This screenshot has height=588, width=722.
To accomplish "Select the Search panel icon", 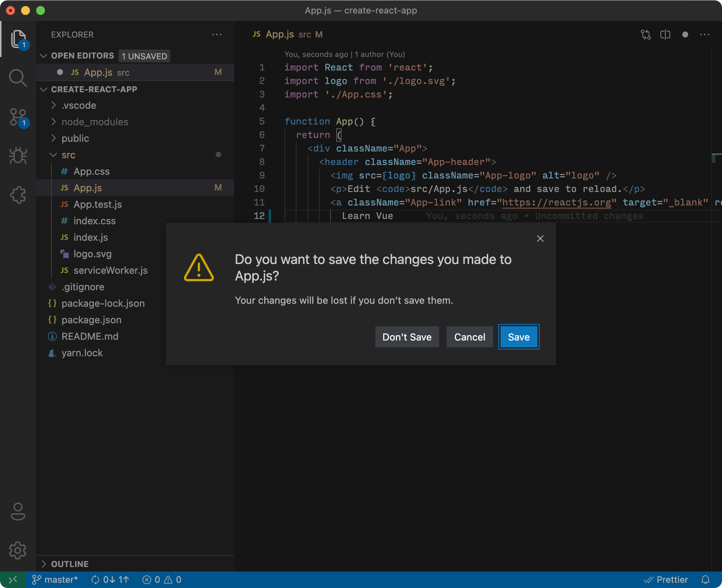I will [17, 78].
